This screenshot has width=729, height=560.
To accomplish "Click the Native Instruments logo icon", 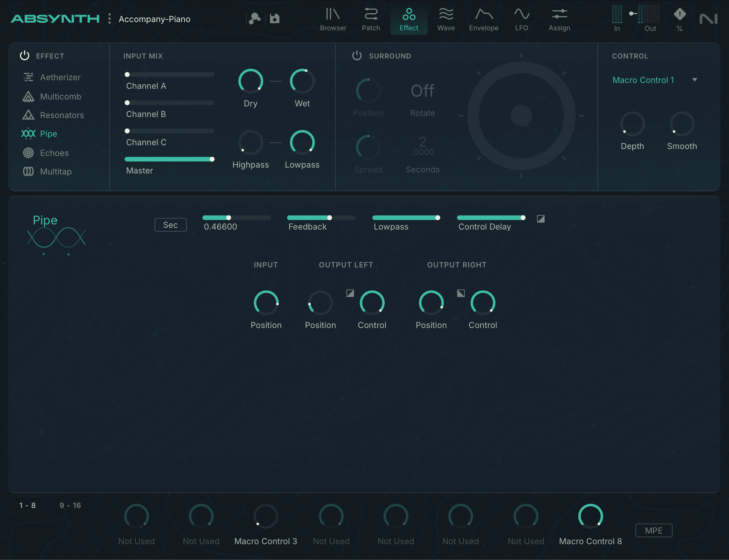I will pyautogui.click(x=708, y=19).
